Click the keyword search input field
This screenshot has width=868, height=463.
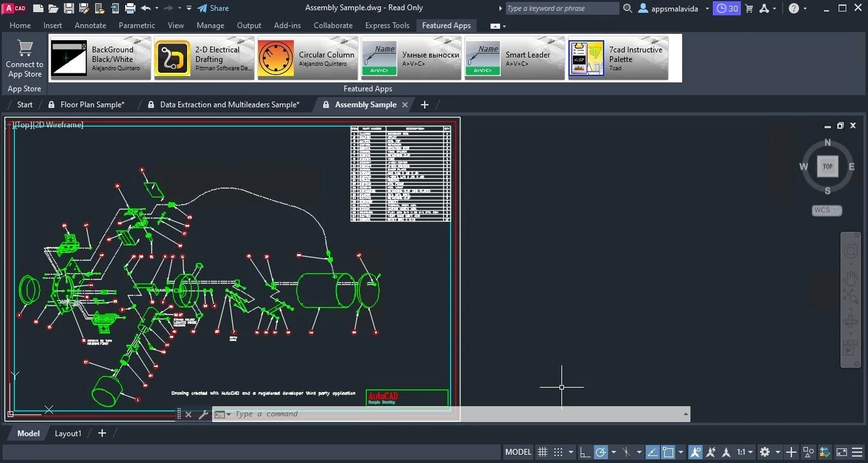coord(562,8)
